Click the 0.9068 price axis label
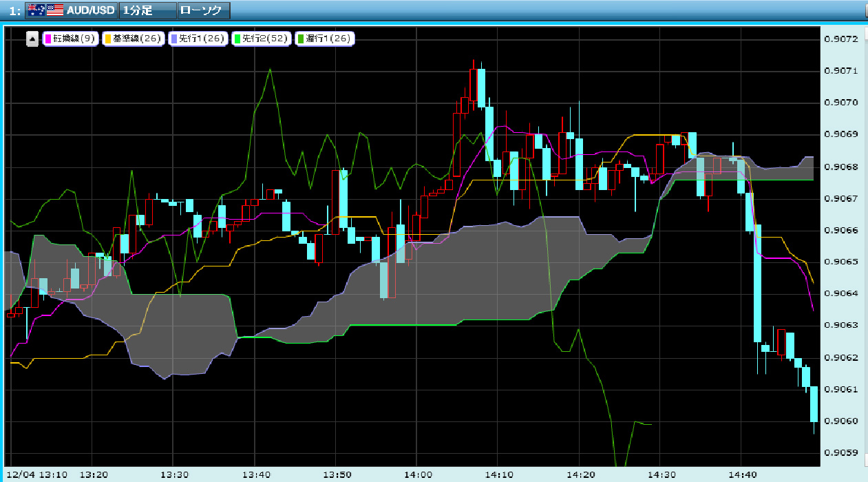868x482 pixels. [841, 167]
